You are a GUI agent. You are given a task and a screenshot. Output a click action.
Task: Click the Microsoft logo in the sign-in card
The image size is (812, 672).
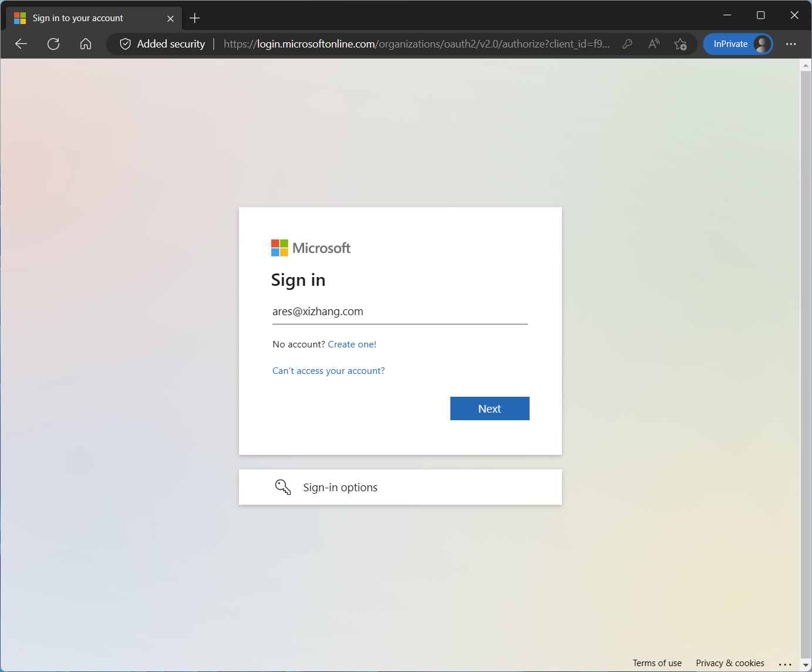[x=311, y=248]
